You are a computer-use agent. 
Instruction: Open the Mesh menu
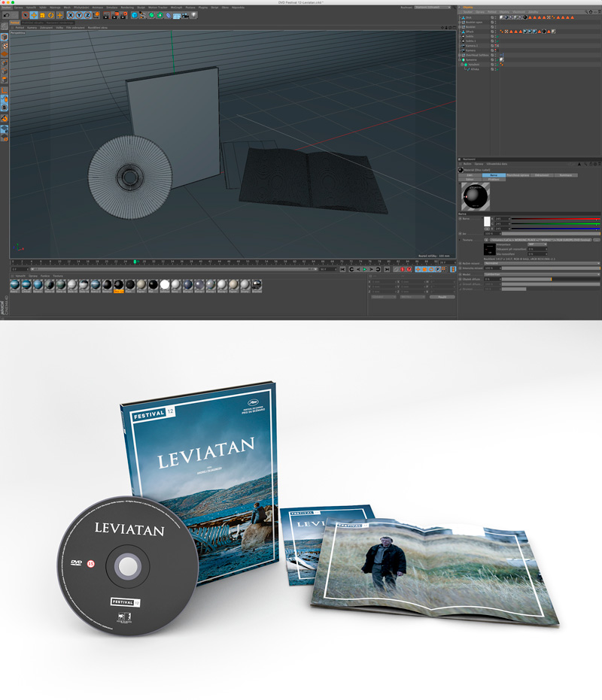coord(67,8)
